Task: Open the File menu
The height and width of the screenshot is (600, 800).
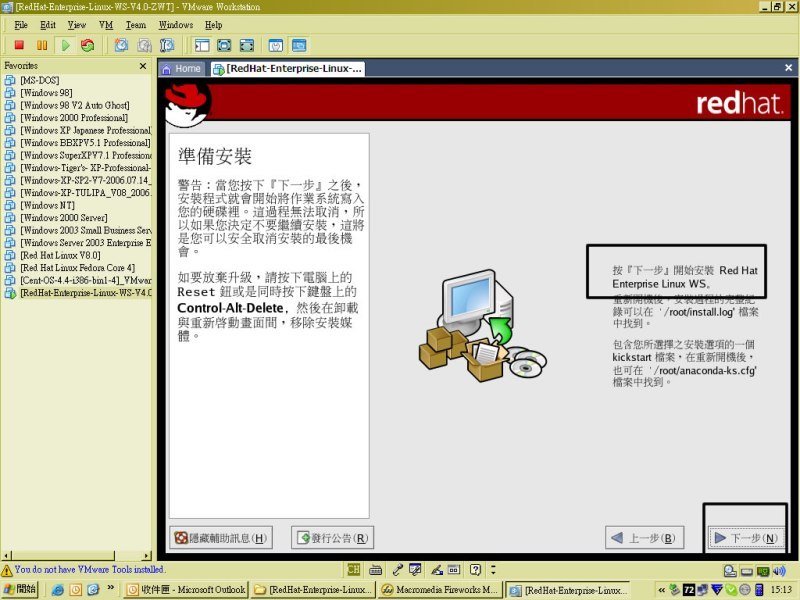Action: pos(20,25)
